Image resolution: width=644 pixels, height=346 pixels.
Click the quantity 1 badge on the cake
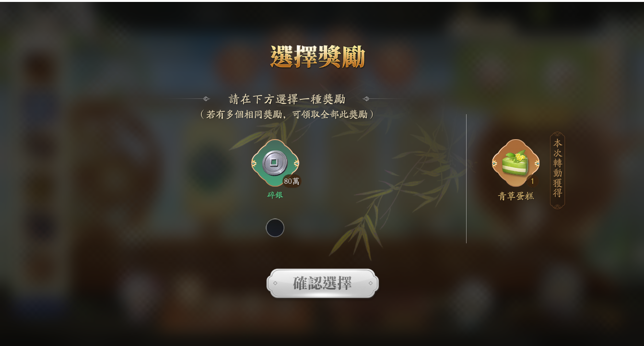(x=532, y=181)
